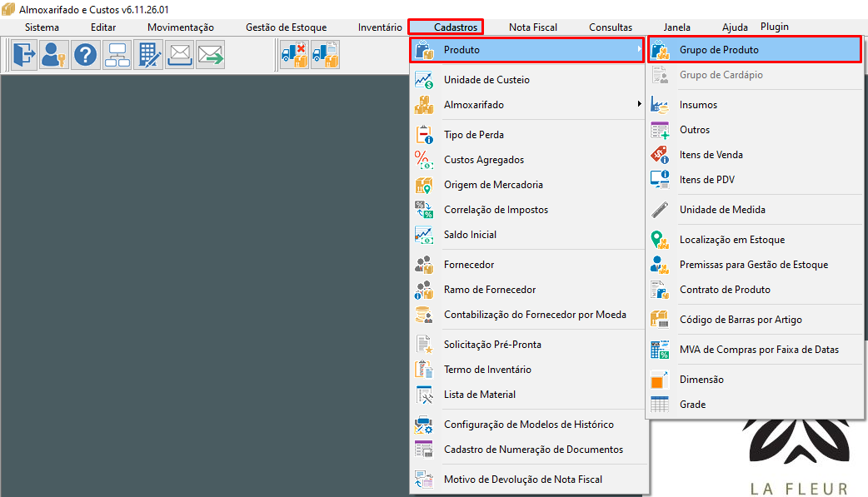Click the truck with blue document toolbar icon
The height and width of the screenshot is (497, 868).
[x=326, y=55]
